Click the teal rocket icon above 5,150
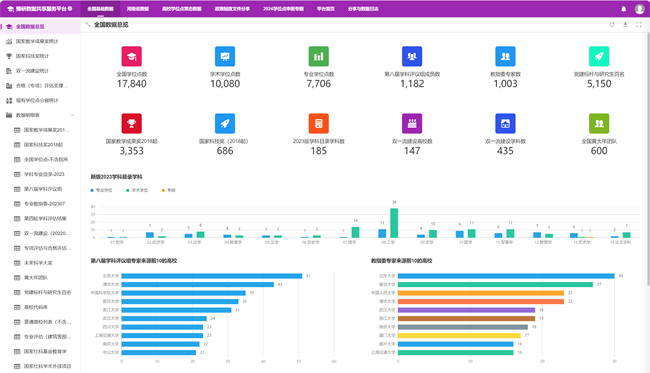Viewport: 650px width, 373px height. (x=599, y=56)
